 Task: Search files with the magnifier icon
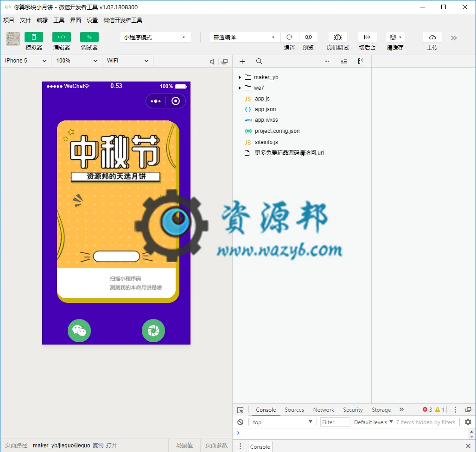pyautogui.click(x=259, y=61)
